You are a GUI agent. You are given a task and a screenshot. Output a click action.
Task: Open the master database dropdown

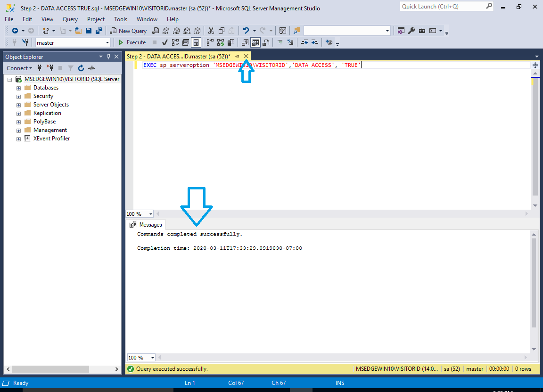point(107,42)
